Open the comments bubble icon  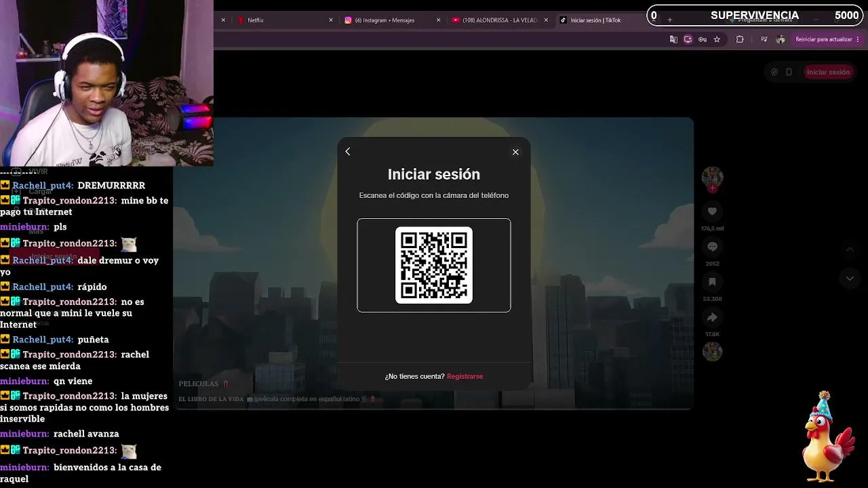712,247
